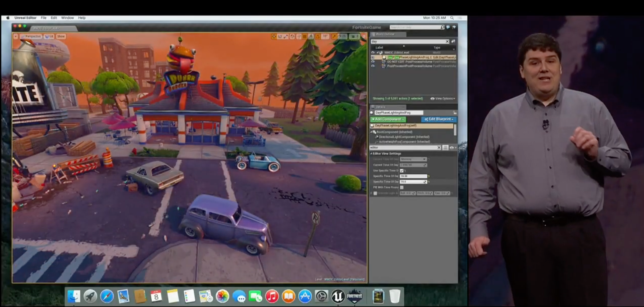Image resolution: width=644 pixels, height=307 pixels.
Task: Select DayPhaseLightingAndFog_C in World Outliner
Action: coord(410,57)
